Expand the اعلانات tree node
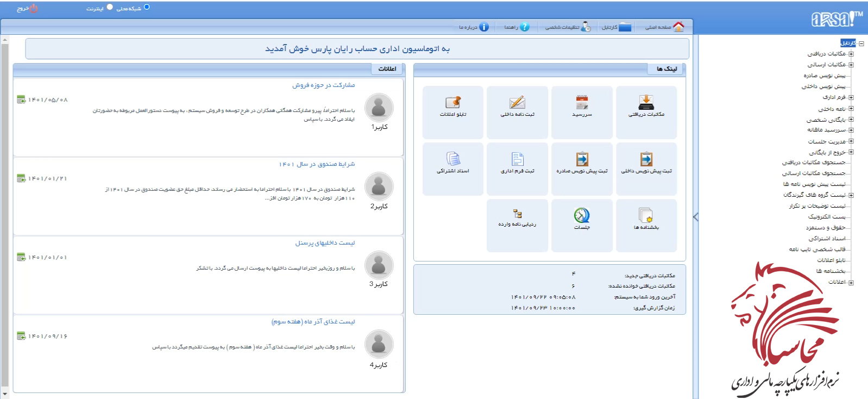This screenshot has height=399, width=868. pyautogui.click(x=851, y=282)
